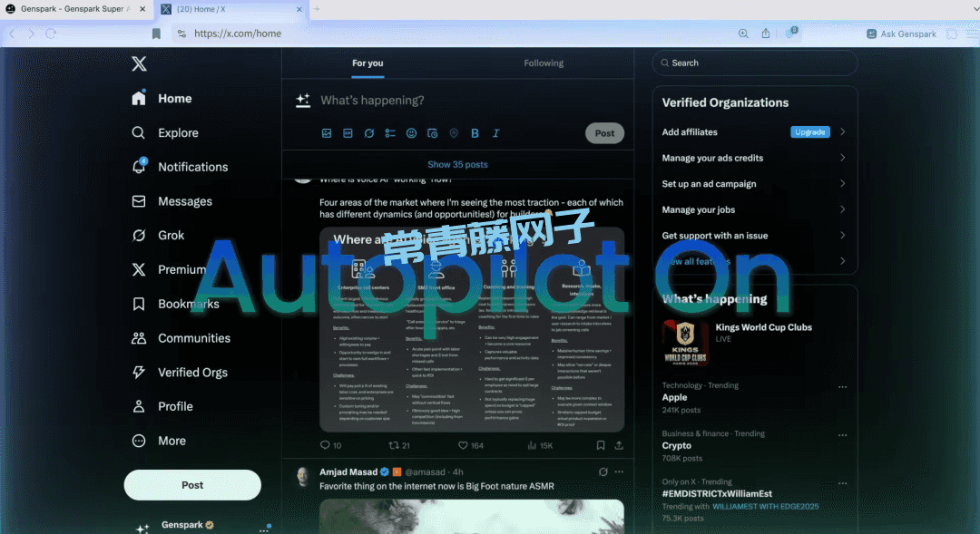Click the Bookmarks ribbon icon in sidebar
Screen dimensions: 980x534
pos(139,304)
